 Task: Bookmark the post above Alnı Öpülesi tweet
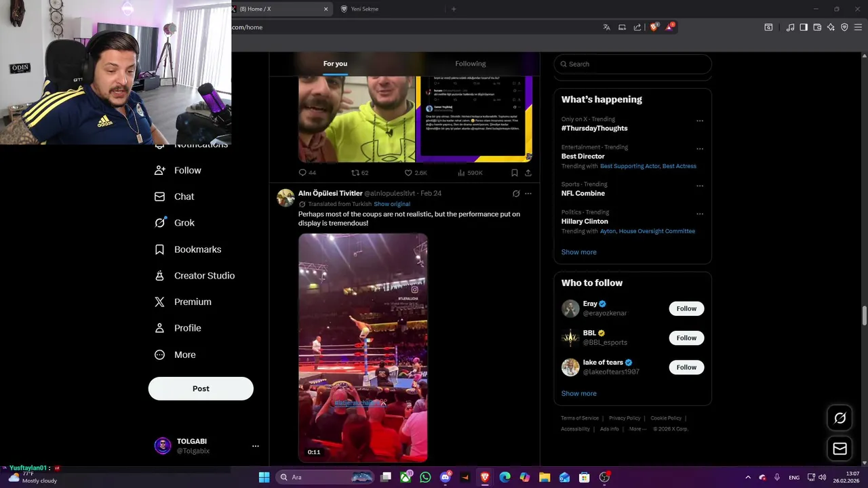(515, 173)
